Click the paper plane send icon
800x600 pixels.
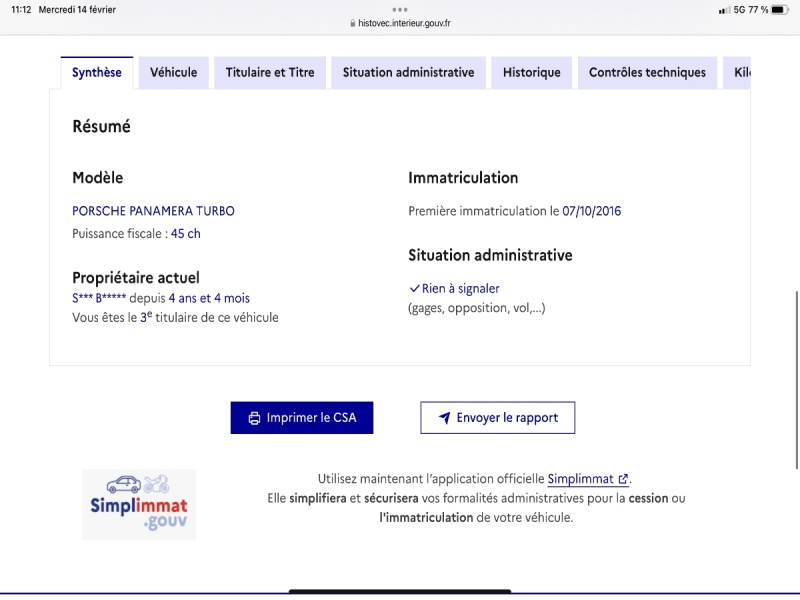tap(444, 418)
